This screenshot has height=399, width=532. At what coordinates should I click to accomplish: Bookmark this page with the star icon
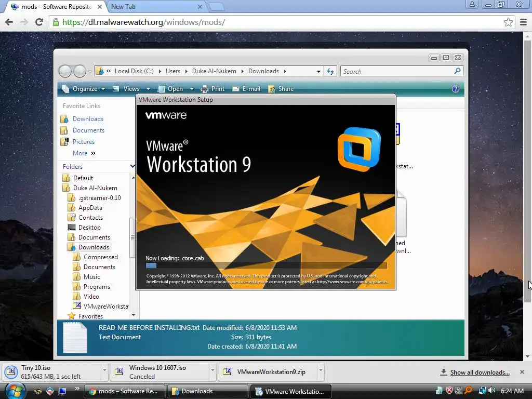pyautogui.click(x=508, y=22)
